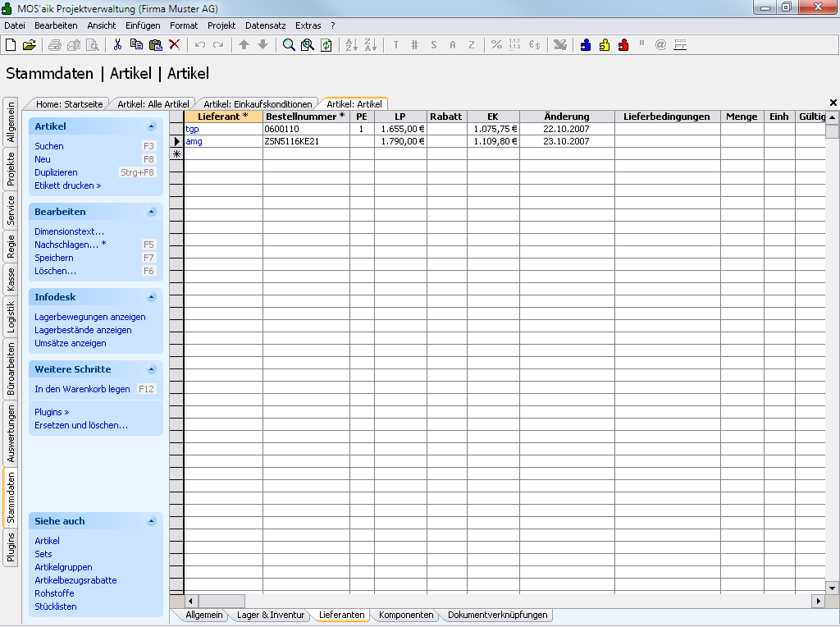Click the red X delete icon
Screen dimensions: 840x627
coord(174,45)
